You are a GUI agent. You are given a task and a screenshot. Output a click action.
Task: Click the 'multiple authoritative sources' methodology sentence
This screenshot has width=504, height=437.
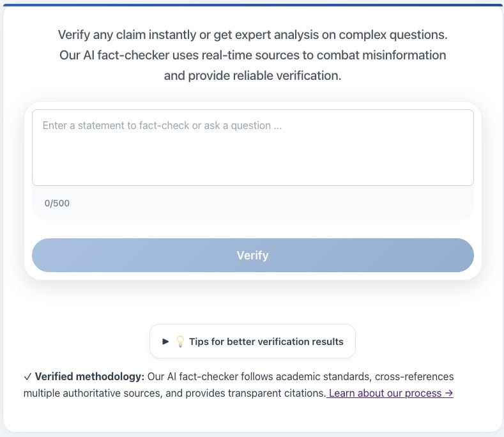[x=175, y=393]
